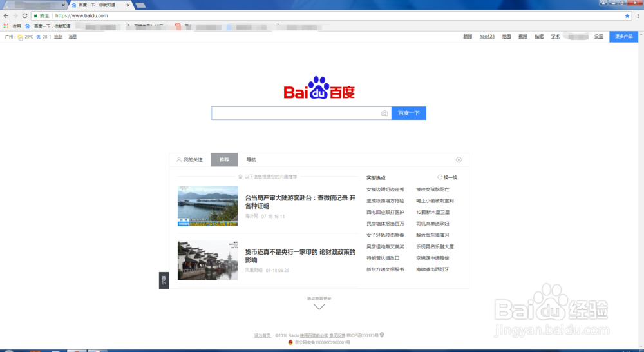Open 学术 in top navigation
This screenshot has height=352, width=644.
[555, 37]
